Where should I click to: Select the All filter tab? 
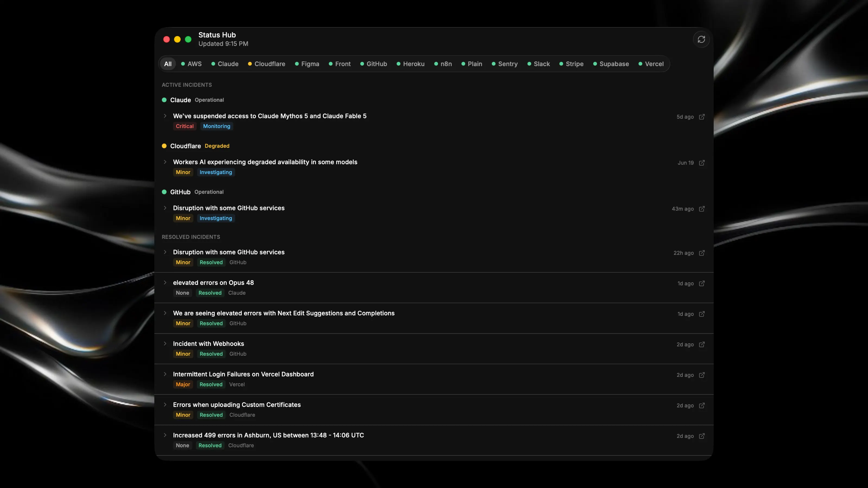pyautogui.click(x=168, y=64)
